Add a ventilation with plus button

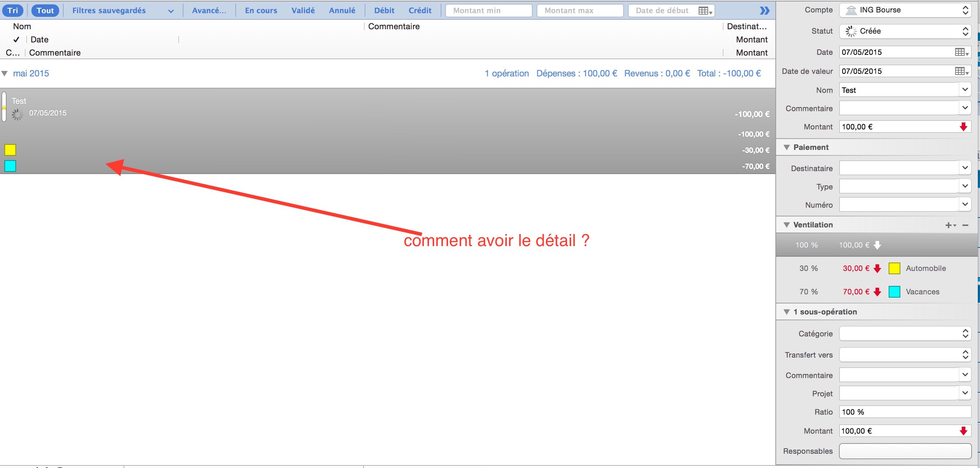pos(950,226)
